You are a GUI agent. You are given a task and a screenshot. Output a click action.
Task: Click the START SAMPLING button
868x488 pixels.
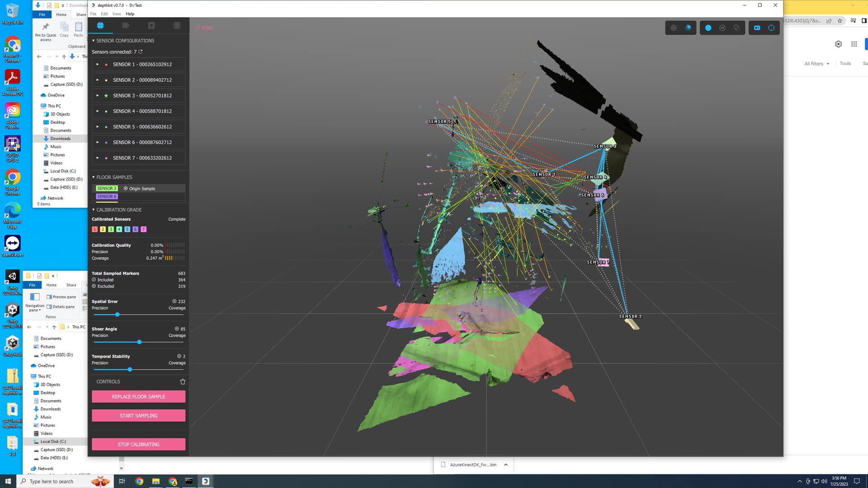pyautogui.click(x=138, y=416)
